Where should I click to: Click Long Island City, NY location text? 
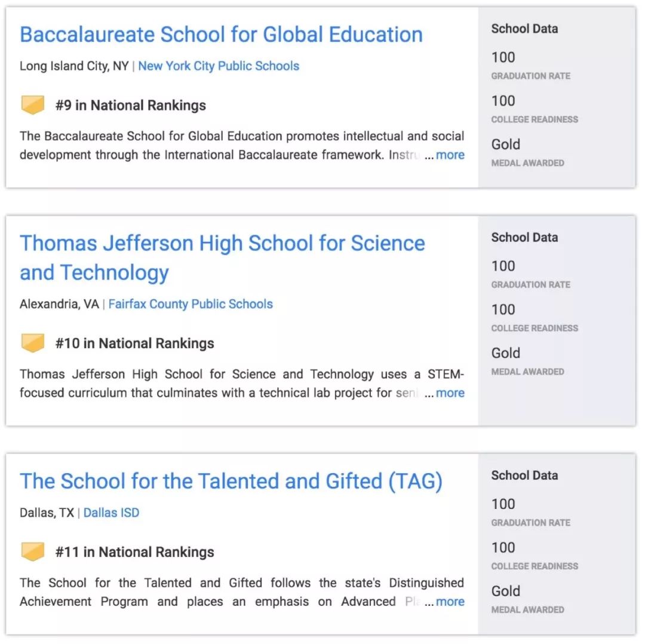(74, 66)
